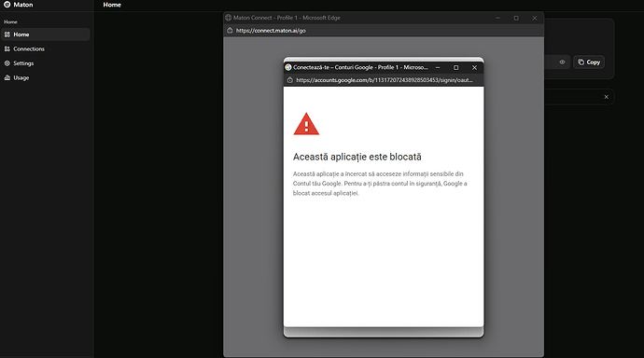Minimize the Google sign-in popup window

click(438, 68)
